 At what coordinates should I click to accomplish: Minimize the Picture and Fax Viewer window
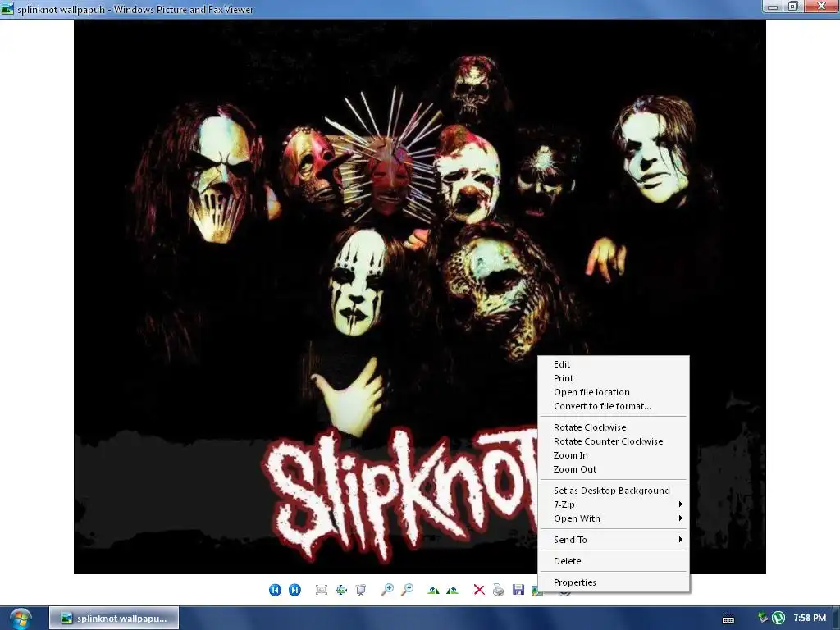[x=772, y=7]
